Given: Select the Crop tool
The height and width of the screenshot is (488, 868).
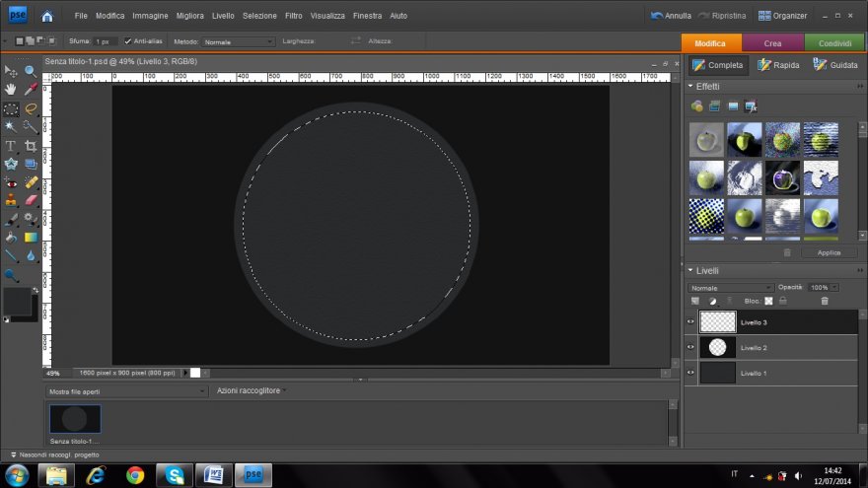Looking at the screenshot, I should click(x=31, y=146).
